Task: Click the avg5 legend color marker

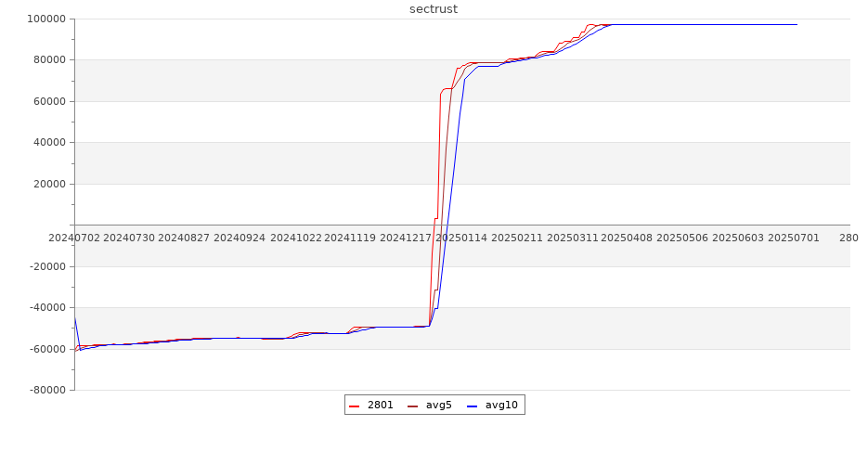Action: coord(413,406)
